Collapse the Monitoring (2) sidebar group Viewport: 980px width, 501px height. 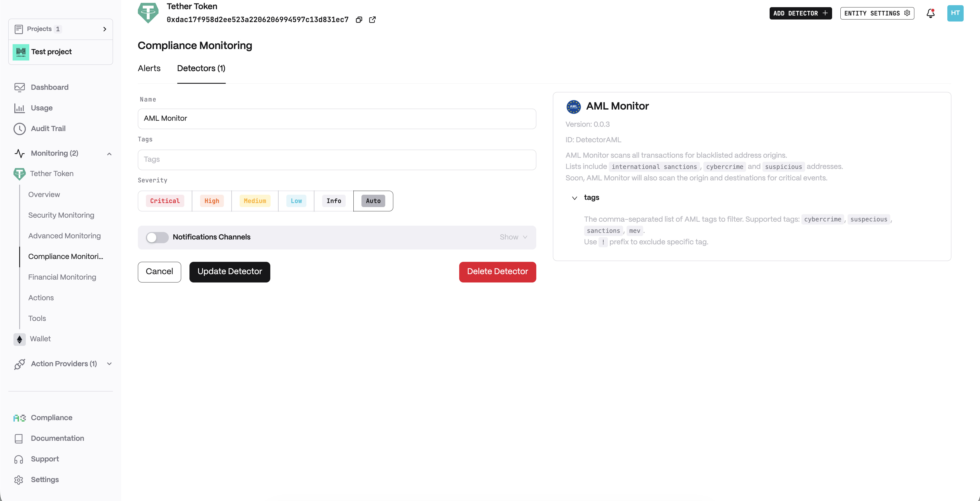click(109, 154)
